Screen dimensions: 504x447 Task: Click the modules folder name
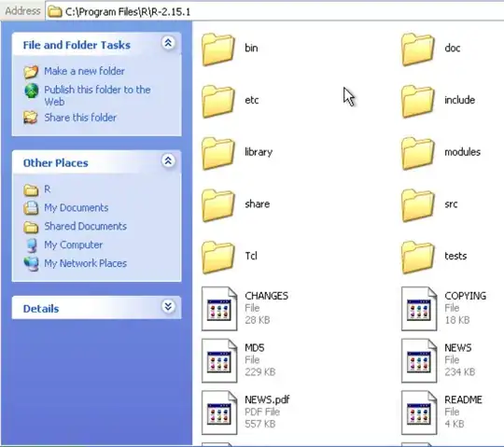463,152
